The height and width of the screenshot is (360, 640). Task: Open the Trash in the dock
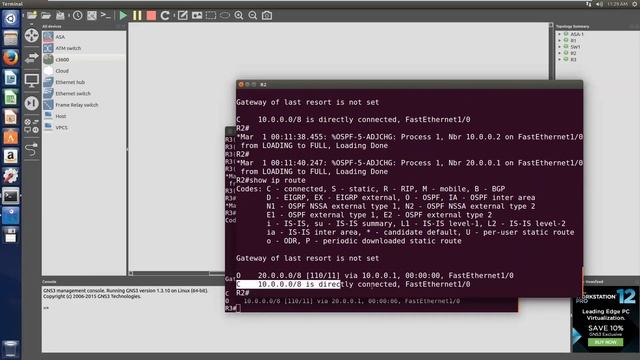coord(11,349)
